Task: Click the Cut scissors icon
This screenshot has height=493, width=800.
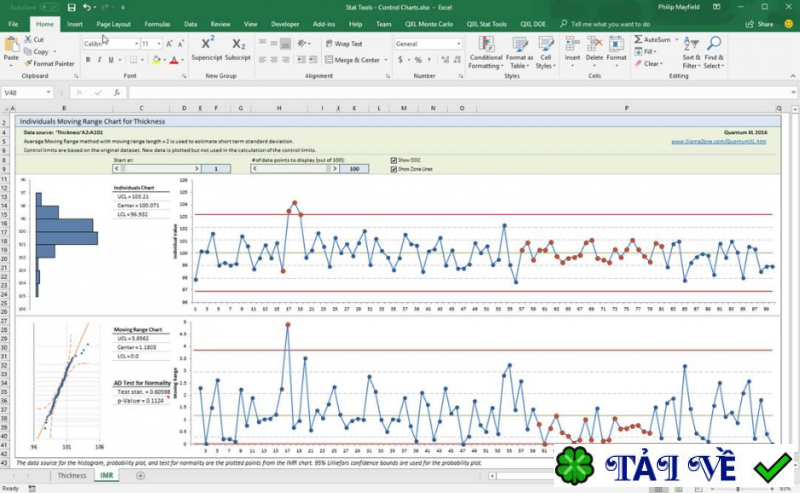Action: coord(28,39)
